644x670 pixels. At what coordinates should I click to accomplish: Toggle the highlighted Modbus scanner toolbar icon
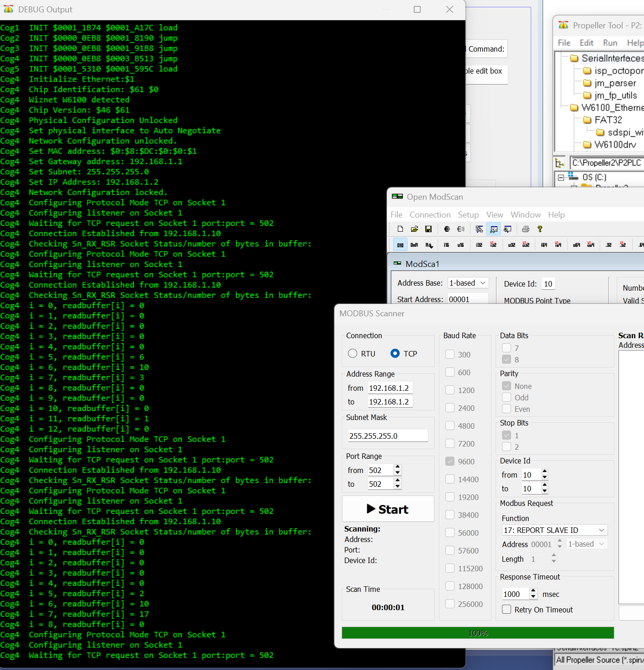coord(493,229)
